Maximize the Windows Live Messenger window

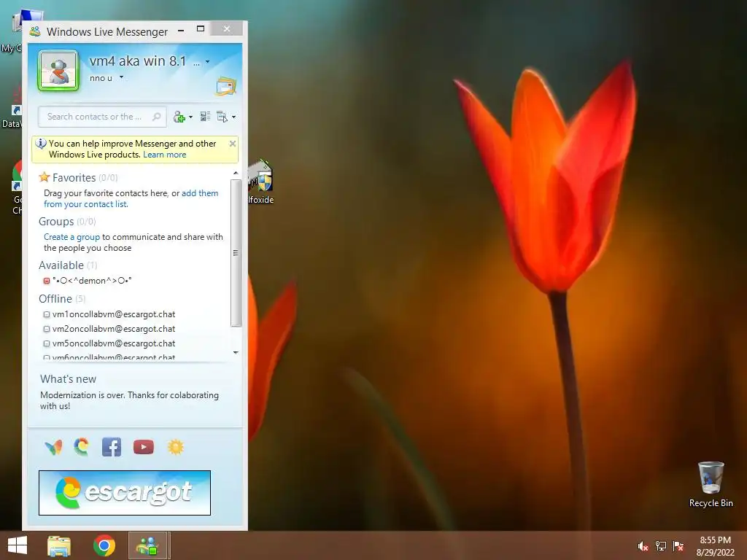click(201, 29)
